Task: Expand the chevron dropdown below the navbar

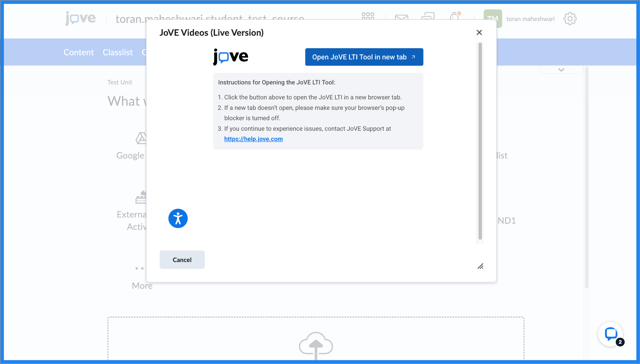Action: [x=561, y=70]
